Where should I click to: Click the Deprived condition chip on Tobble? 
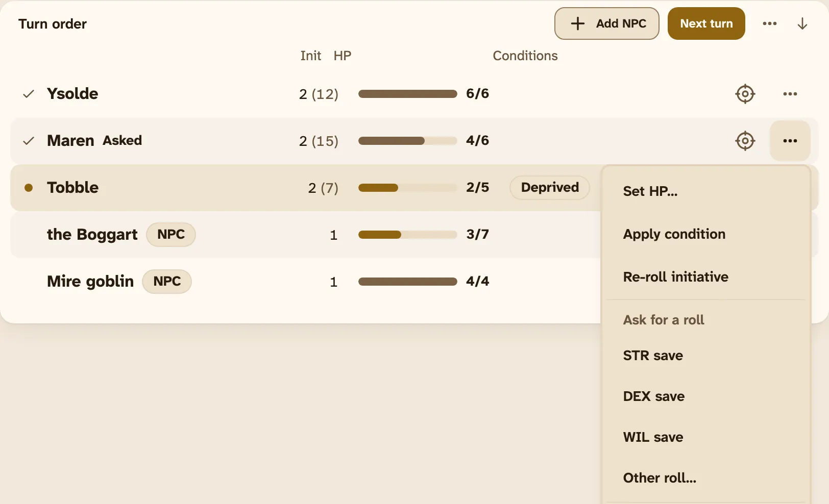coord(550,188)
